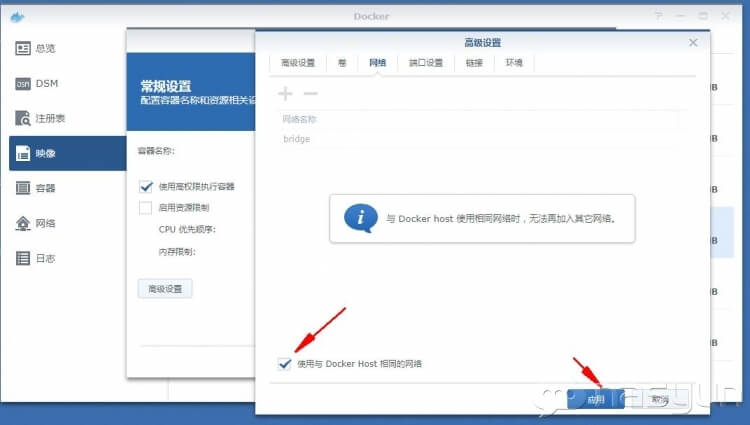Image resolution: width=750 pixels, height=425 pixels.
Task: Click the CPU 优先顺序 label
Action: (187, 229)
